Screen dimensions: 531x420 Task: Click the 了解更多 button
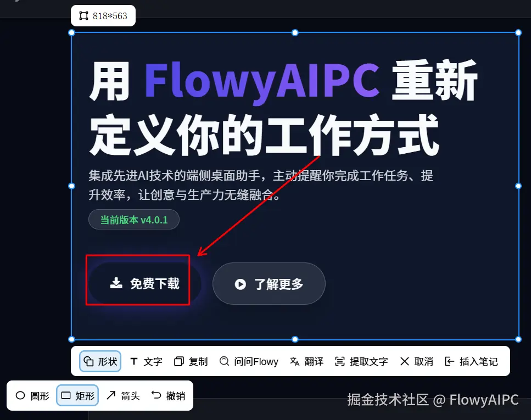pyautogui.click(x=269, y=284)
